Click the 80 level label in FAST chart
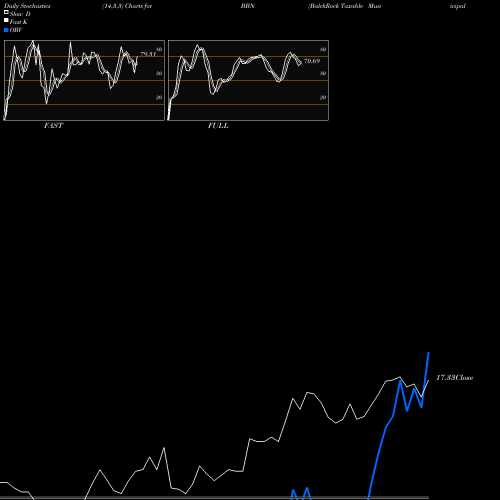 click(x=159, y=50)
